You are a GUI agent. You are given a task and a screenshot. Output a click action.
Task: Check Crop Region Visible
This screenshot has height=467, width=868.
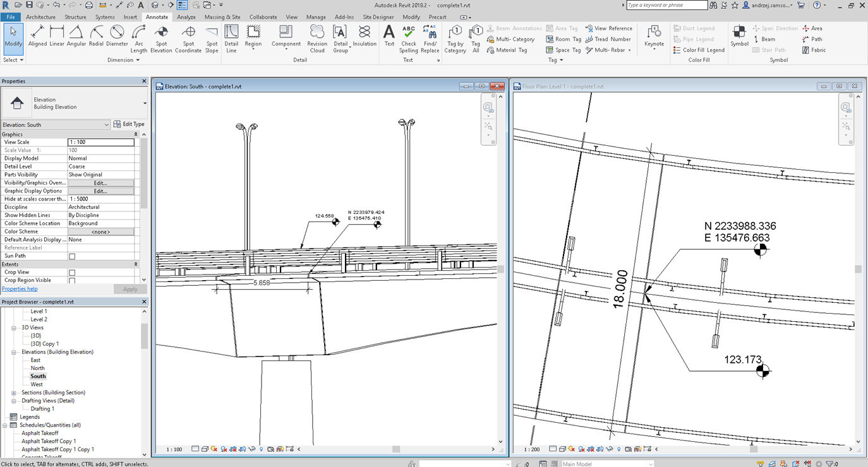point(71,280)
